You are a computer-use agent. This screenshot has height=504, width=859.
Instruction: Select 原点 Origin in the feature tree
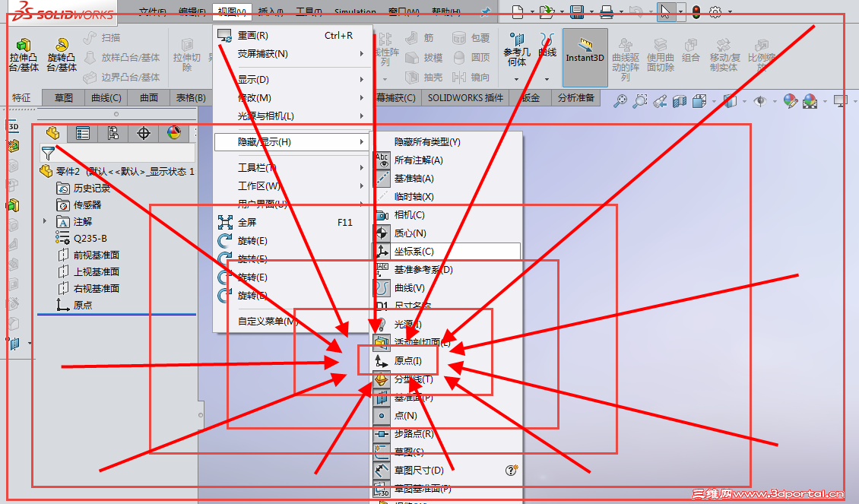(74, 305)
